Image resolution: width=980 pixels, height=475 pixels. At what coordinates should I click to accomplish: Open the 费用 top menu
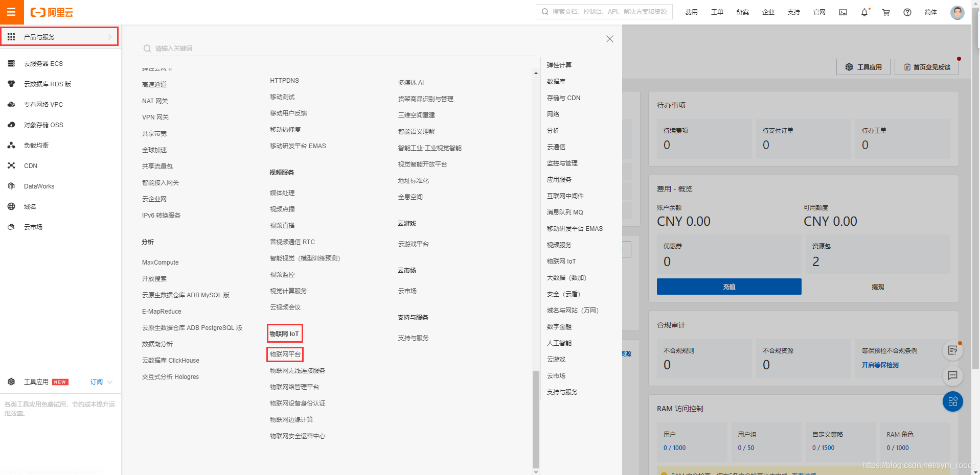point(691,12)
